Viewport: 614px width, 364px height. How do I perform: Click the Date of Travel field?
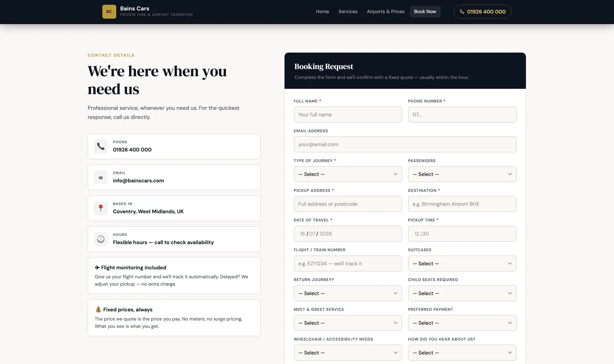point(348,234)
